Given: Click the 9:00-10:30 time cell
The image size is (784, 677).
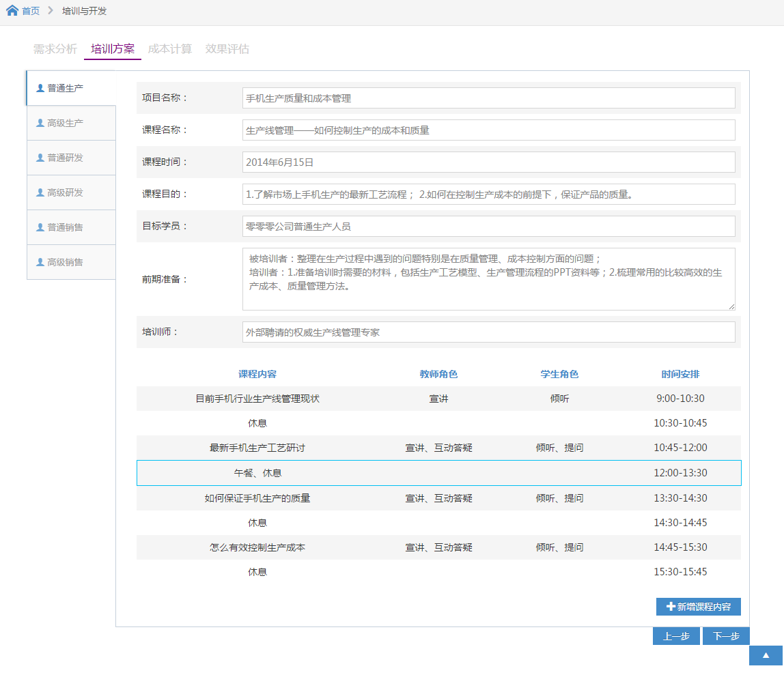Looking at the screenshot, I should 680,398.
